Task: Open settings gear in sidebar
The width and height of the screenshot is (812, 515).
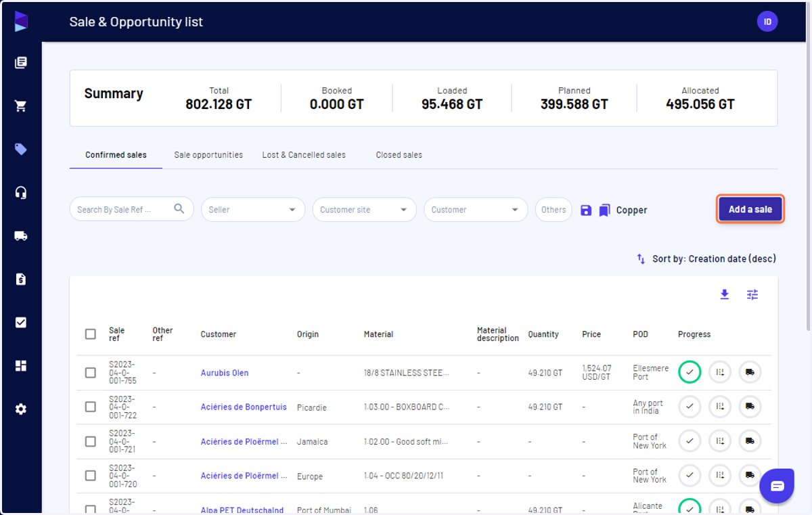Action: [x=21, y=409]
